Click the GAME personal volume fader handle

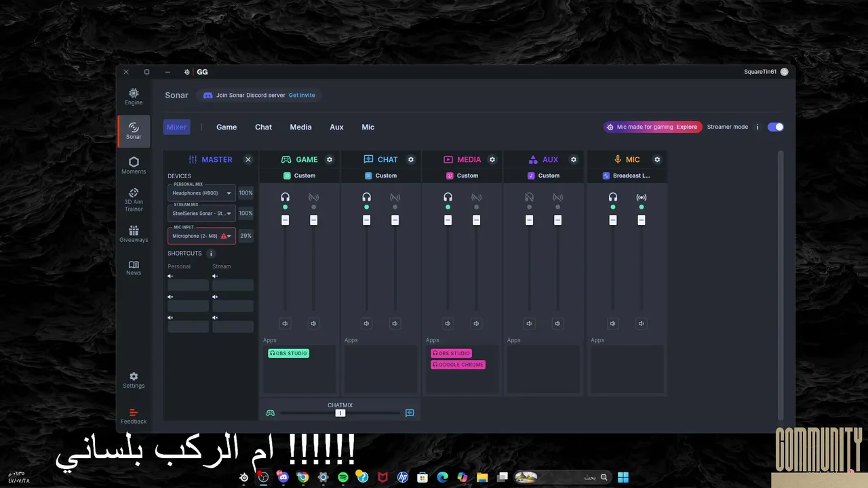pos(285,220)
